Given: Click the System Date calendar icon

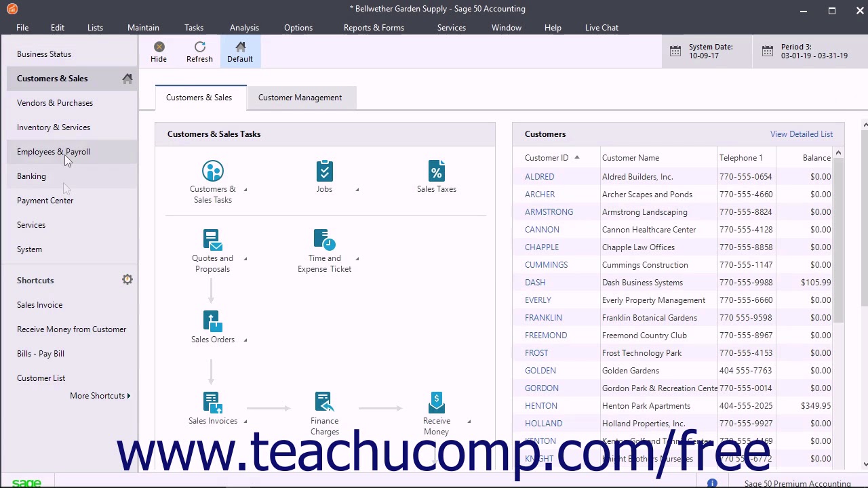Looking at the screenshot, I should point(675,52).
